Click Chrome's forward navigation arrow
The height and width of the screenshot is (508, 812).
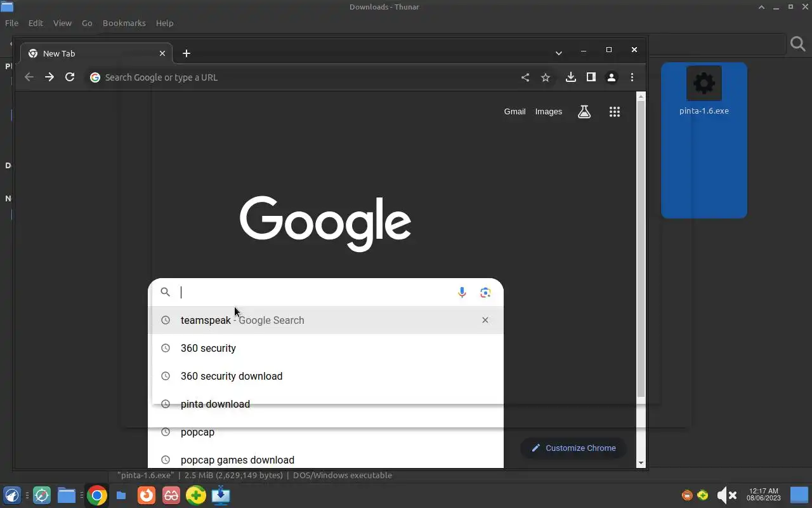pos(49,77)
